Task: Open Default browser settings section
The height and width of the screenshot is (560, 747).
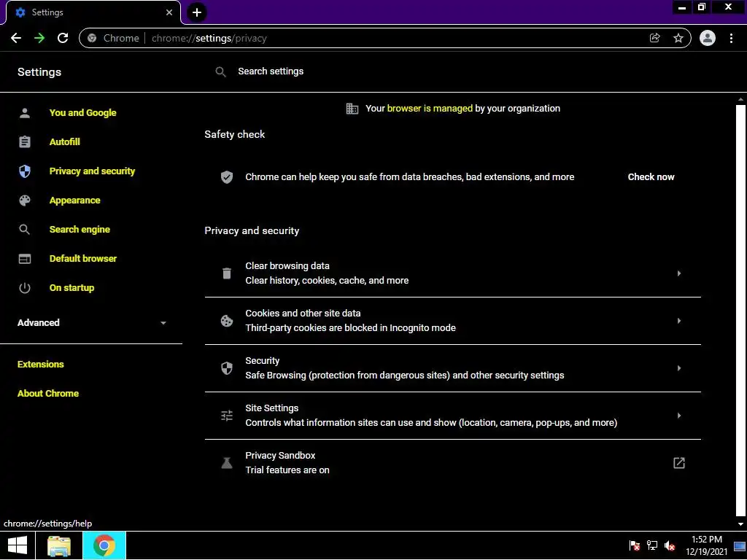Action: 83,259
